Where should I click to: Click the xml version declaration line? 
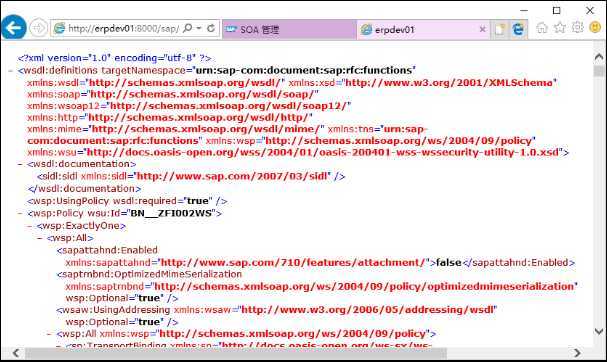tap(115, 58)
